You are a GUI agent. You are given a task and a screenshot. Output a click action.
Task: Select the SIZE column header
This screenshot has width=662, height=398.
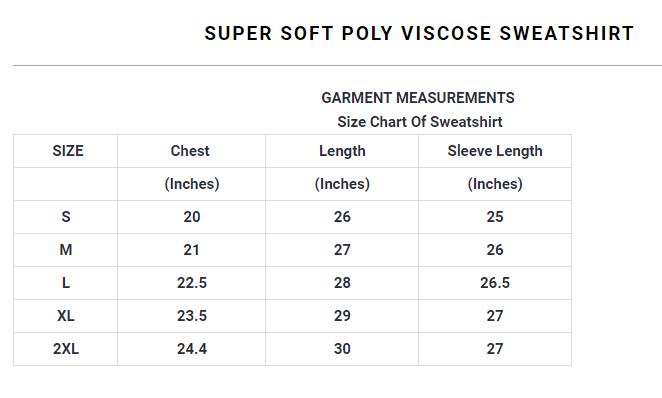pos(68,151)
